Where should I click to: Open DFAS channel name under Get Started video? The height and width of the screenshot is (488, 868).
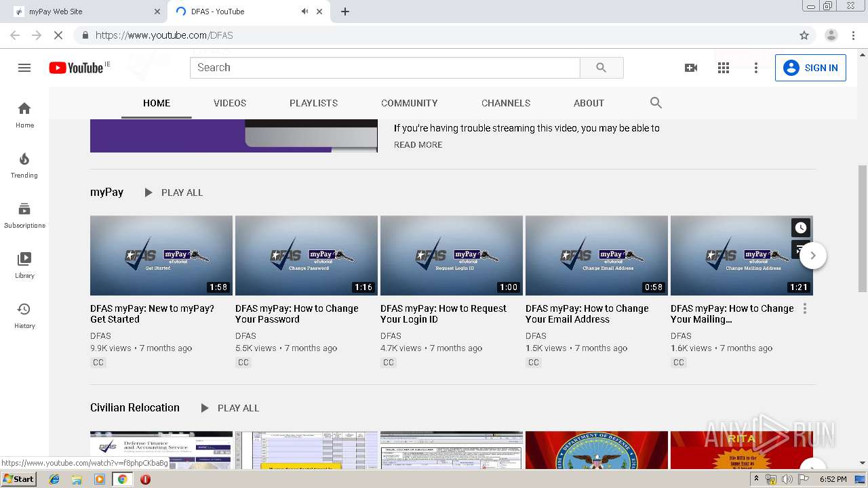[100, 335]
